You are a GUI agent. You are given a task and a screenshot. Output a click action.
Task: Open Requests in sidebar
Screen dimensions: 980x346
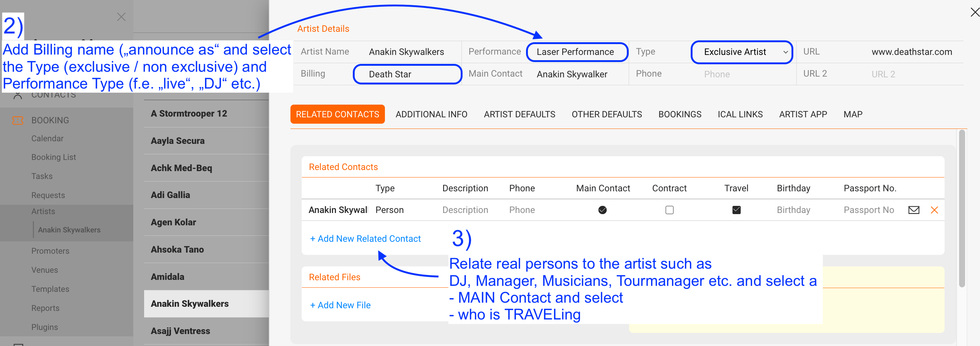click(x=48, y=195)
